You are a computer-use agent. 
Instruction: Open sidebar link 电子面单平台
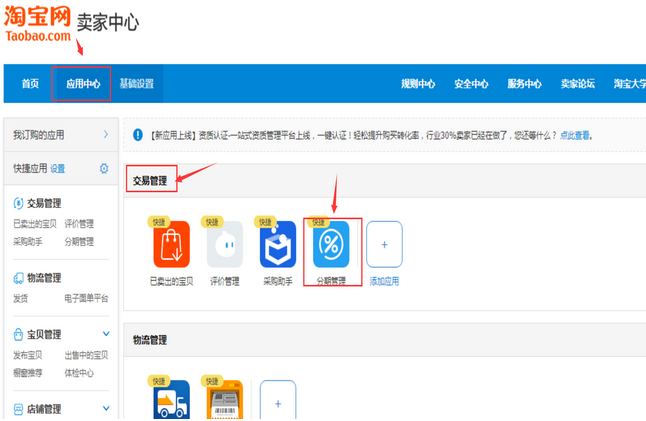[86, 298]
